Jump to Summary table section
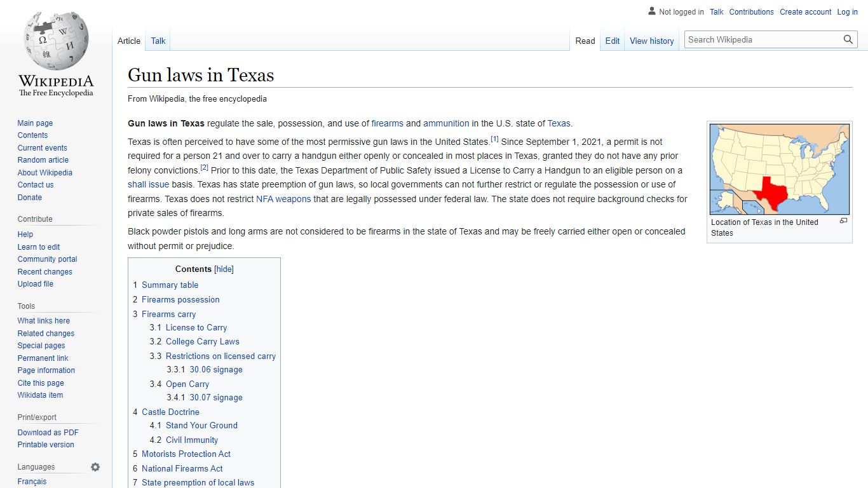This screenshot has width=868, height=488. [170, 285]
